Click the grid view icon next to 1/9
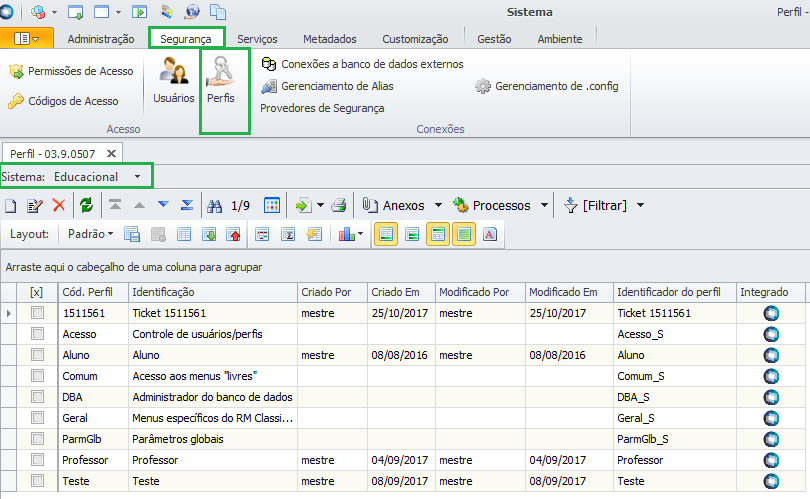 (272, 205)
